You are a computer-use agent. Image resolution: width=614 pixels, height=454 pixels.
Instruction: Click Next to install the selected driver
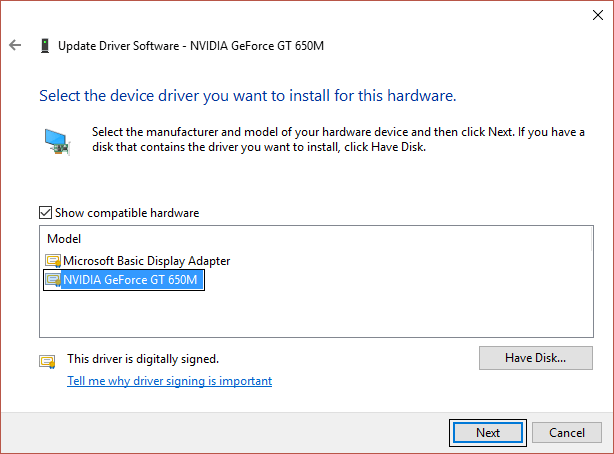(487, 433)
